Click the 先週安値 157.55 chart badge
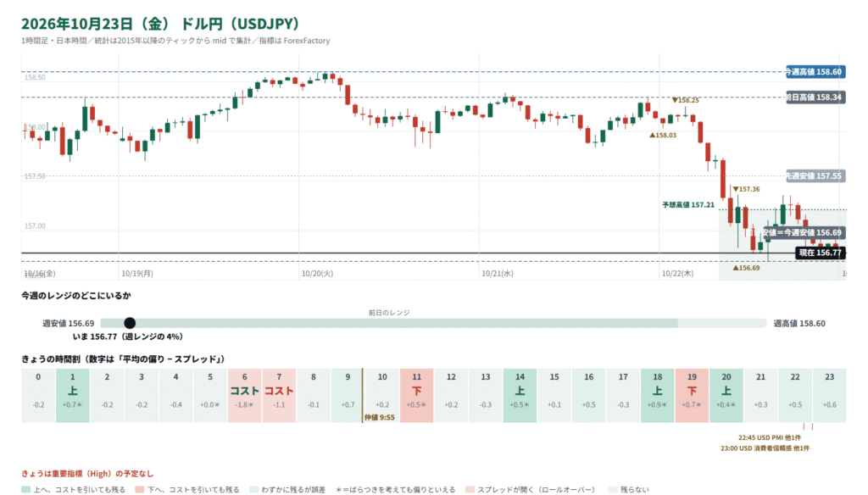 815,176
